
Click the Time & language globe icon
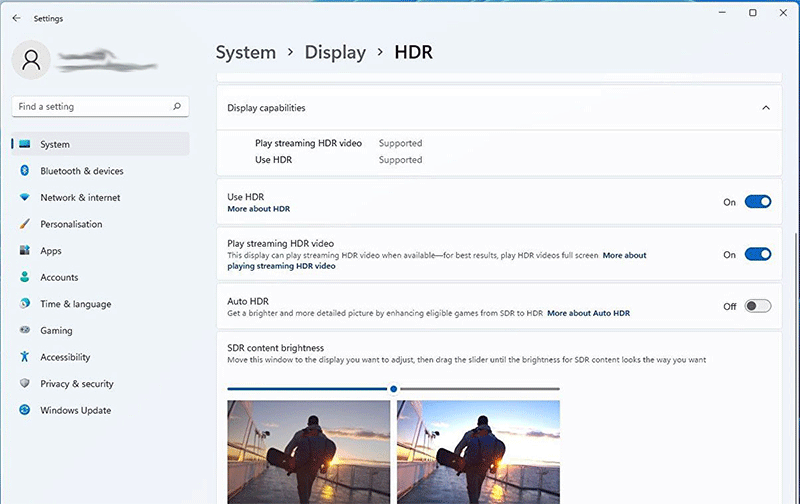click(24, 303)
